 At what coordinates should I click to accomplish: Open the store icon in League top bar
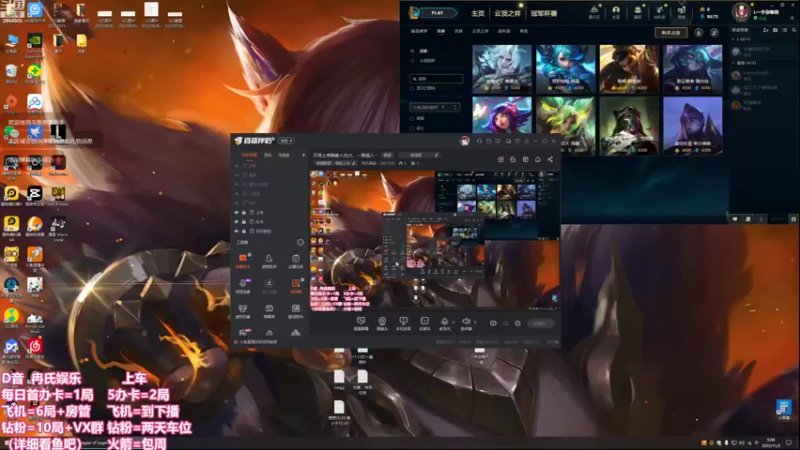(x=682, y=12)
